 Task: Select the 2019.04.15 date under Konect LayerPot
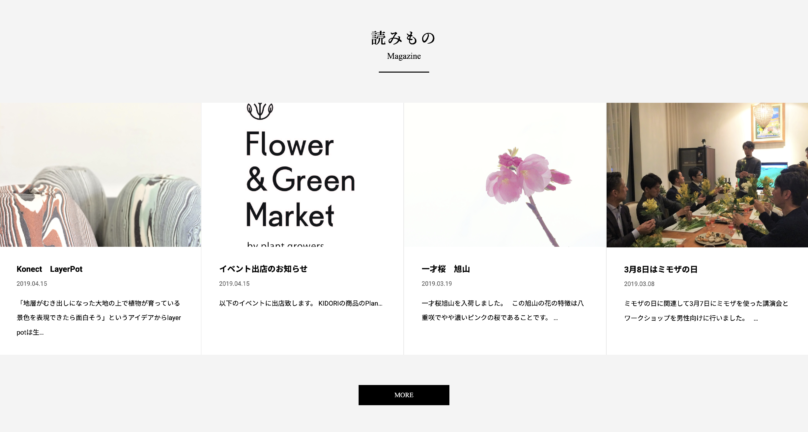(x=31, y=284)
